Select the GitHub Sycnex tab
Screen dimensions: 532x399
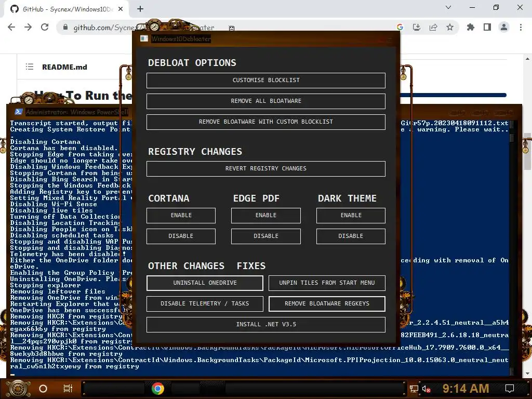[x=66, y=9]
